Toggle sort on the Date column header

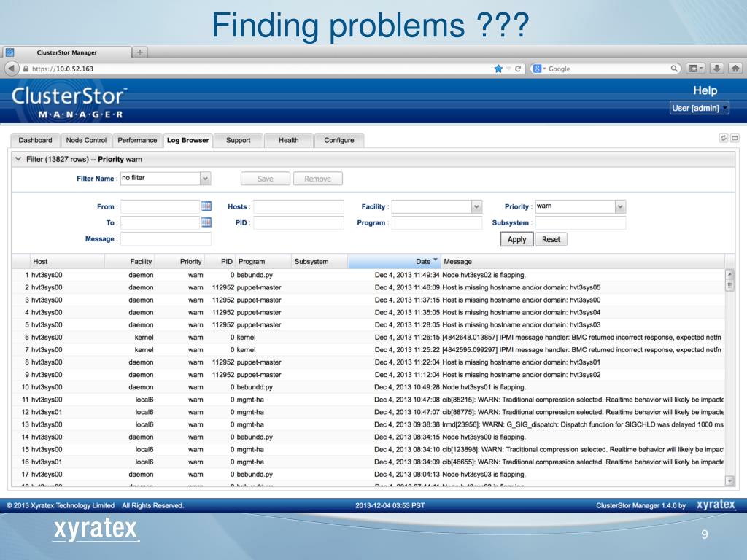tap(395, 262)
